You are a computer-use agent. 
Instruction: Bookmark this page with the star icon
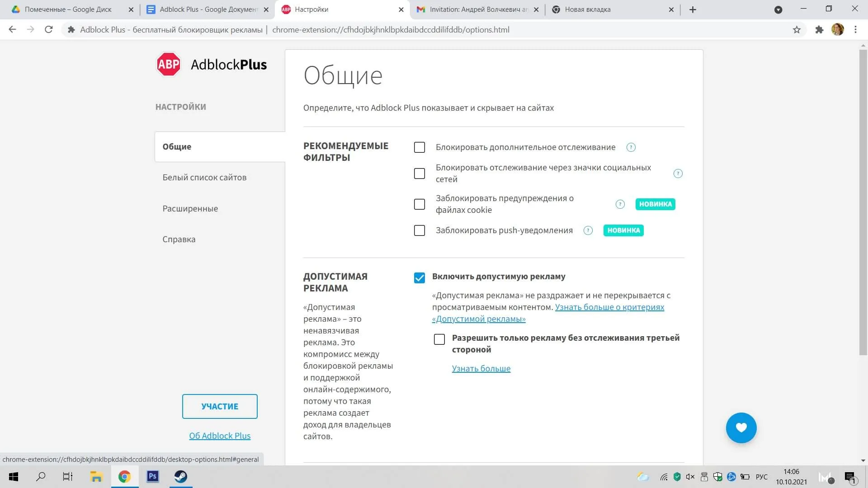(x=797, y=30)
